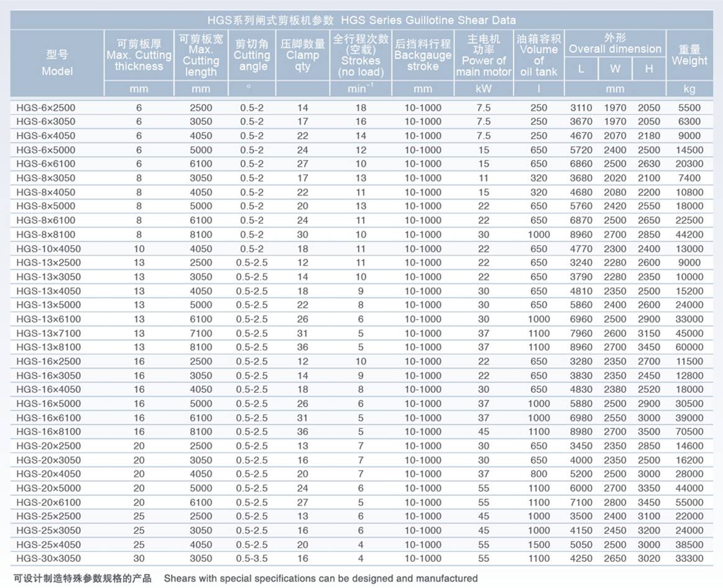Click the 70500 weight value

tap(689, 431)
